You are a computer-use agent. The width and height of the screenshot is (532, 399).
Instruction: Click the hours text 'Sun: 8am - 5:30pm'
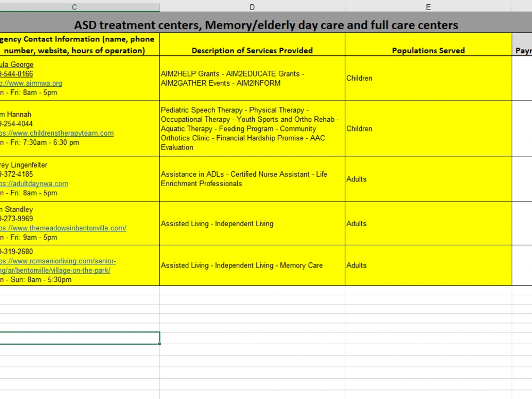point(41,280)
